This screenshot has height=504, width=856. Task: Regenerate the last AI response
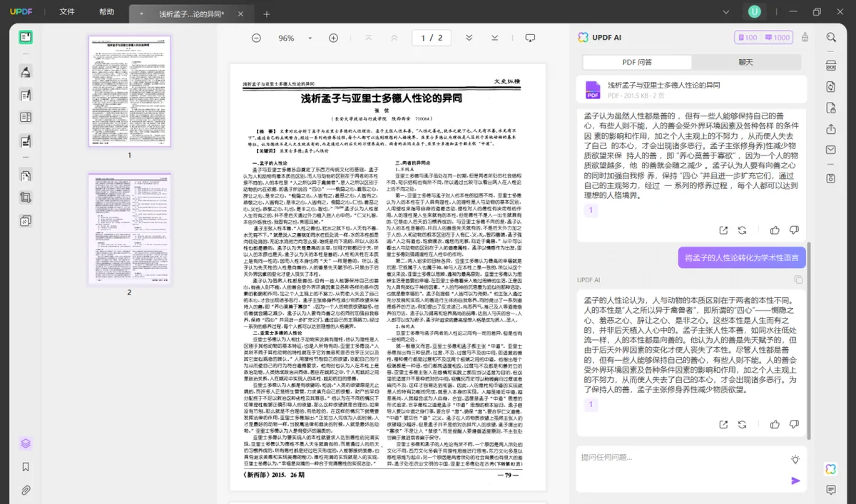point(742,425)
